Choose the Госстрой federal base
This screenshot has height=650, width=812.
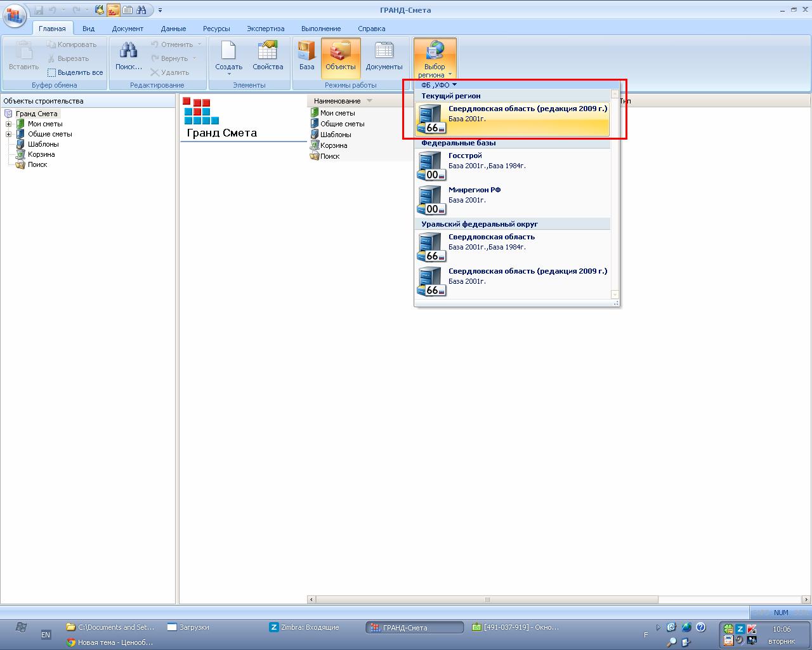click(513, 166)
